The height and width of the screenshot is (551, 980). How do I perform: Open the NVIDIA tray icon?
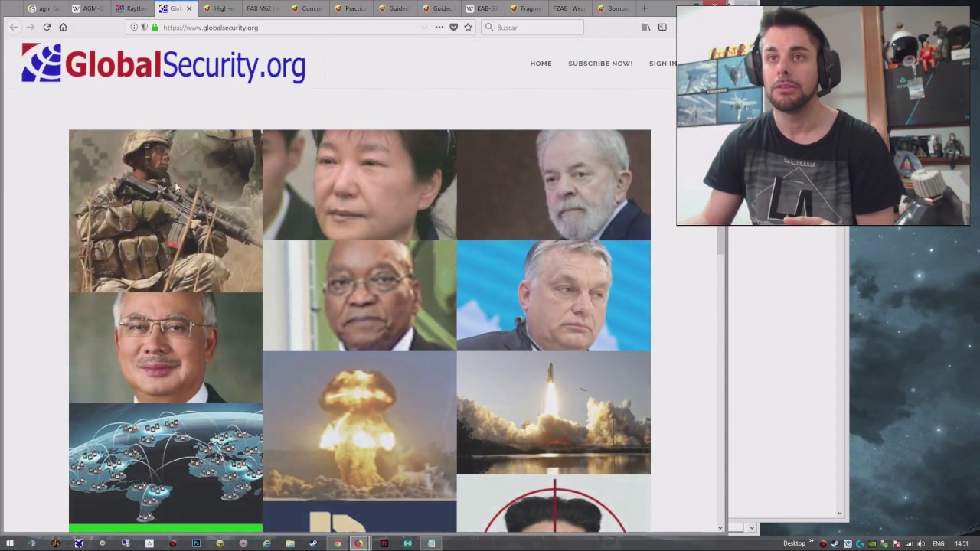872,544
